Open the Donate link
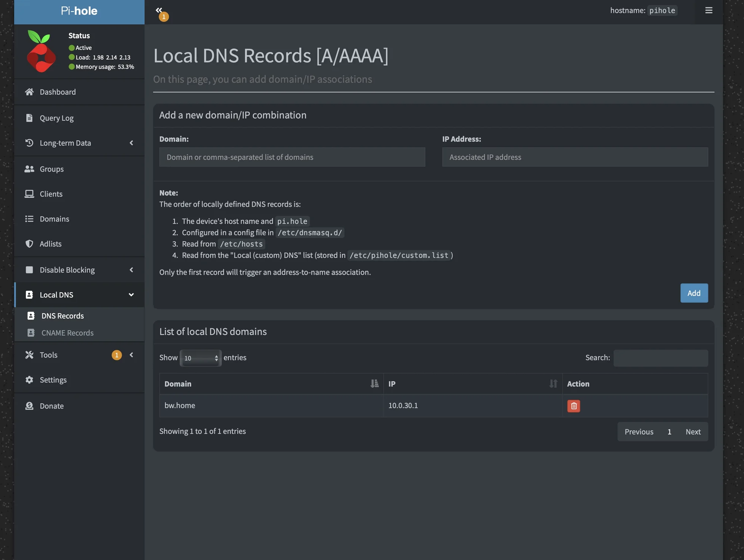This screenshot has height=560, width=744. 79,406
